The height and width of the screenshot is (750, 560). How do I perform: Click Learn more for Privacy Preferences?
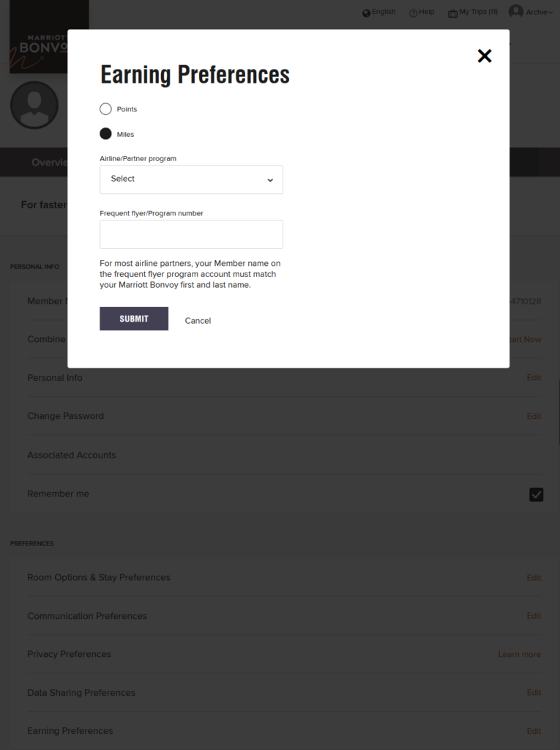click(x=519, y=654)
